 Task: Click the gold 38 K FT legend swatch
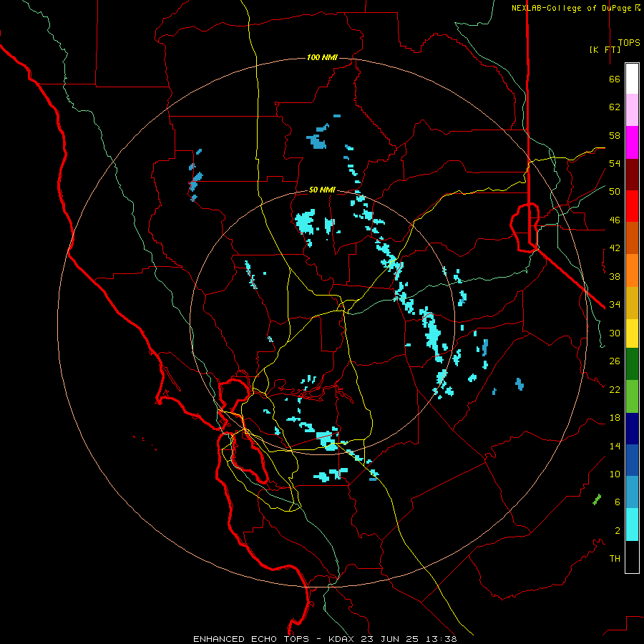click(632, 303)
